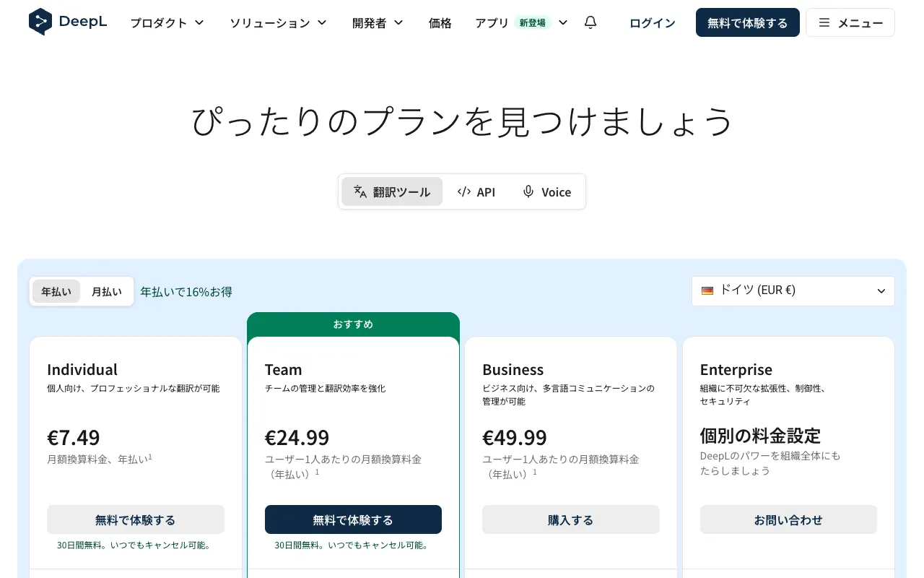This screenshot has width=924, height=578.
Task: Click the API code brackets icon
Action: tap(464, 191)
